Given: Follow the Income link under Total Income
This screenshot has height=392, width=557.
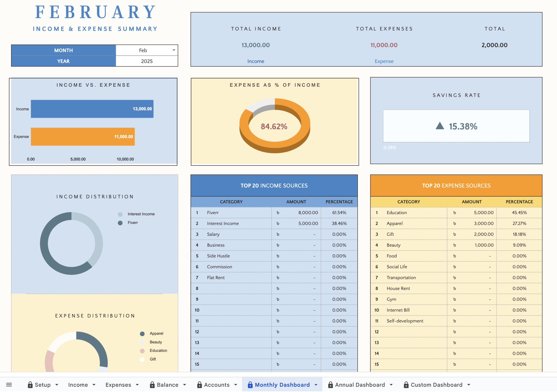Looking at the screenshot, I should (256, 61).
